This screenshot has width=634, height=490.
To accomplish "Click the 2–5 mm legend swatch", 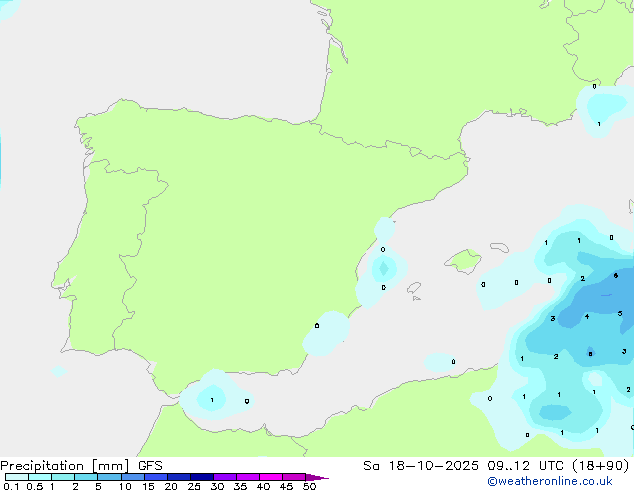I will [86, 477].
